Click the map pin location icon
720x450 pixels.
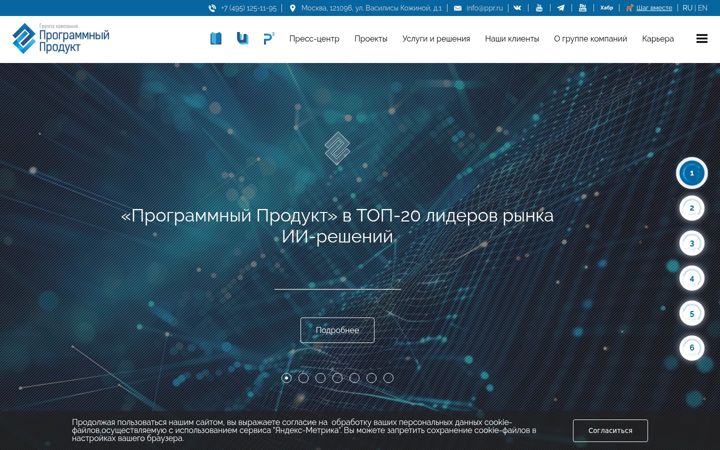coord(292,8)
